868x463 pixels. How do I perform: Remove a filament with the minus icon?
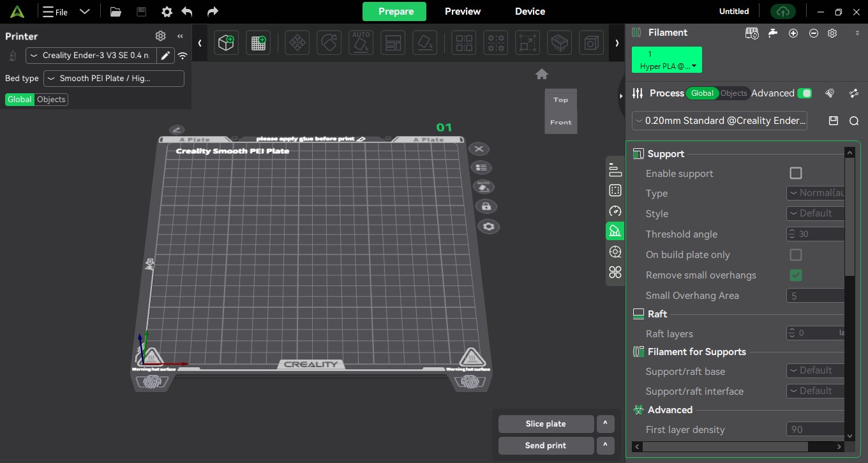click(x=813, y=33)
